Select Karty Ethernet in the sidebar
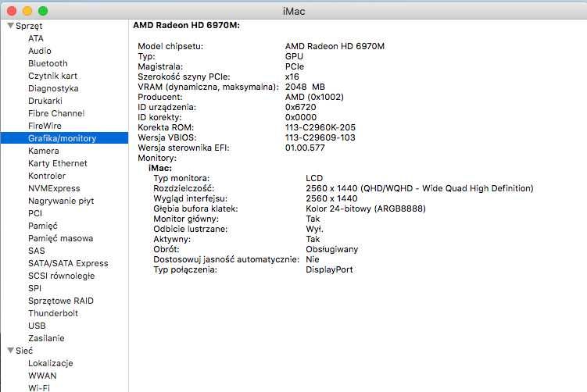Image resolution: width=587 pixels, height=392 pixels. click(x=58, y=163)
